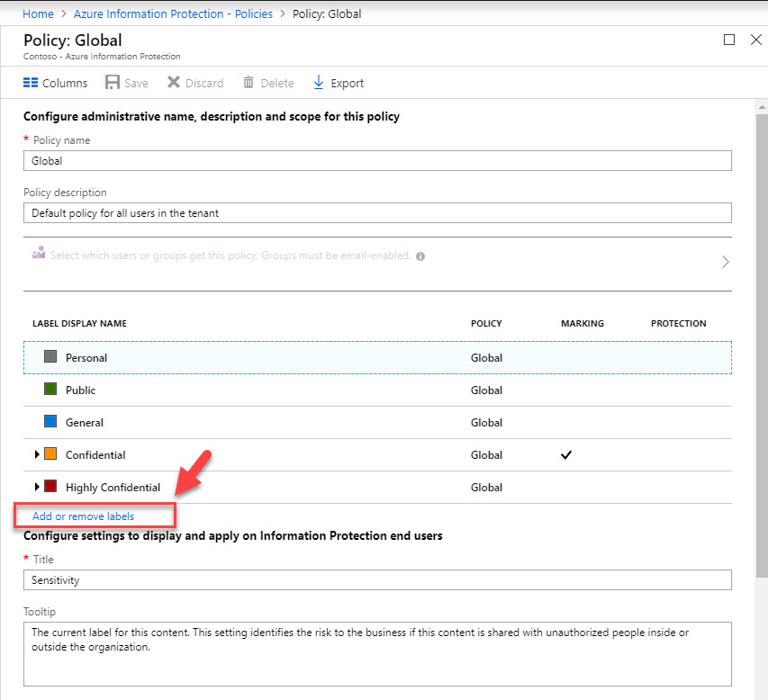The image size is (768, 700).
Task: Maximize the Policy: Global blade
Action: pos(728,40)
